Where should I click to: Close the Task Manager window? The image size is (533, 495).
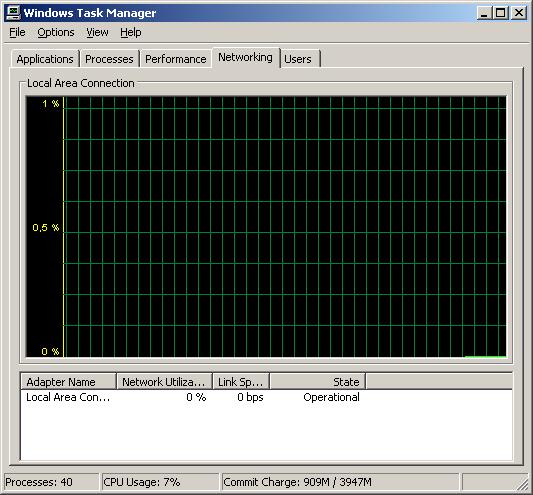coord(519,13)
